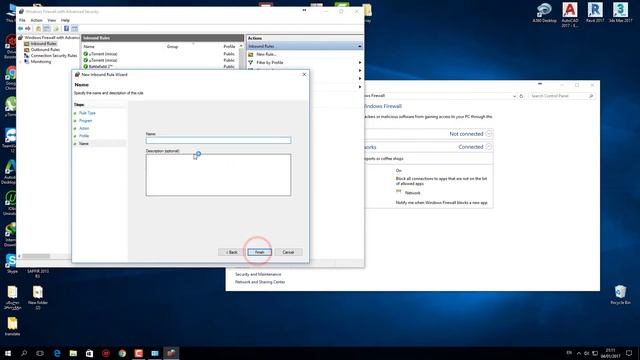Viewport: 640px width, 360px height.
Task: Select Outbound Rules in the console tree
Action: pos(45,49)
